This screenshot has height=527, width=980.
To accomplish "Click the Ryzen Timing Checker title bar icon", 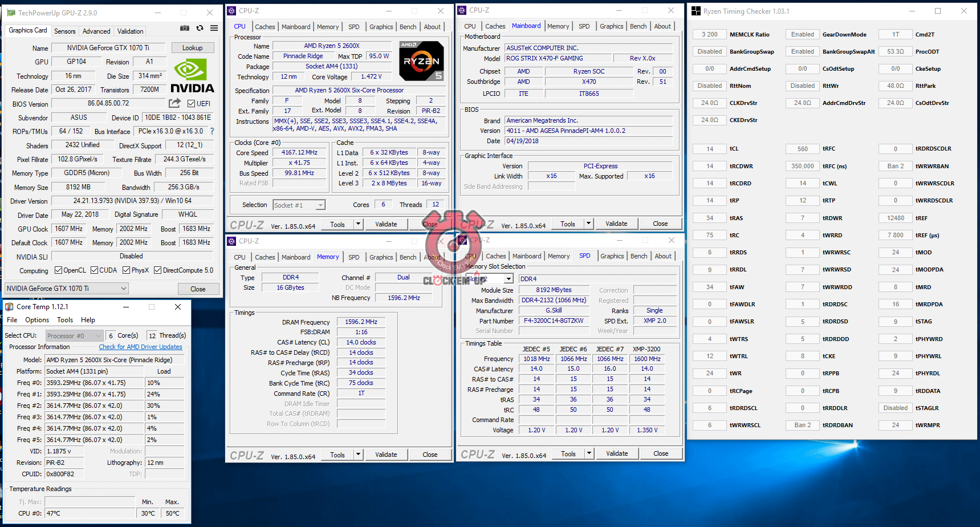I will pos(696,11).
